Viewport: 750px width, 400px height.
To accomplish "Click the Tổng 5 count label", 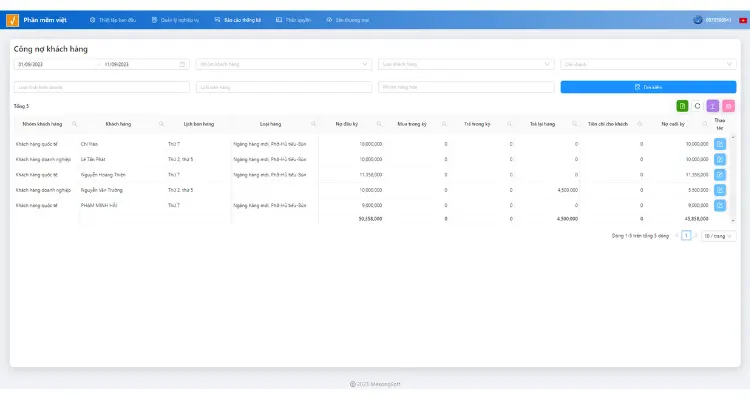I will (x=21, y=106).
